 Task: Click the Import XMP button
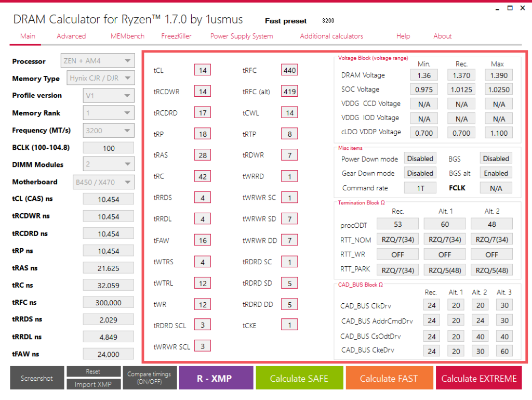point(94,384)
